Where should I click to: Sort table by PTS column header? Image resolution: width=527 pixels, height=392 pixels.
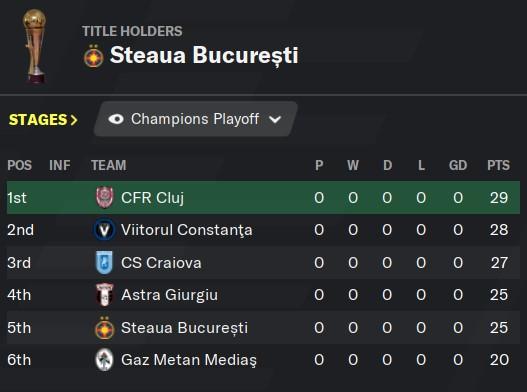click(498, 165)
